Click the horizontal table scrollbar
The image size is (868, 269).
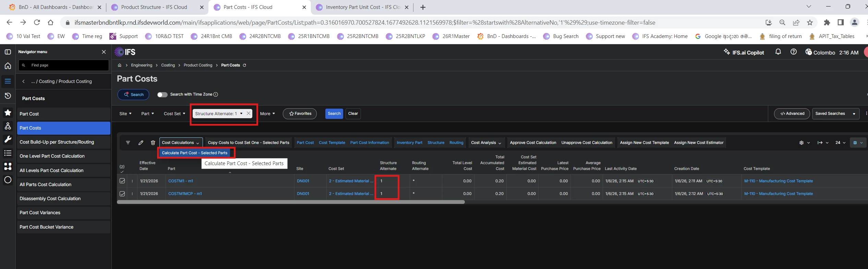click(291, 202)
